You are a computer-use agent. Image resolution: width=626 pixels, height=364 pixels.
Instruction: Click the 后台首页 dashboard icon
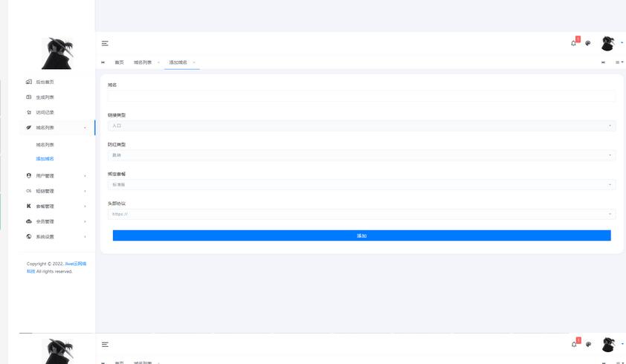[x=29, y=82]
